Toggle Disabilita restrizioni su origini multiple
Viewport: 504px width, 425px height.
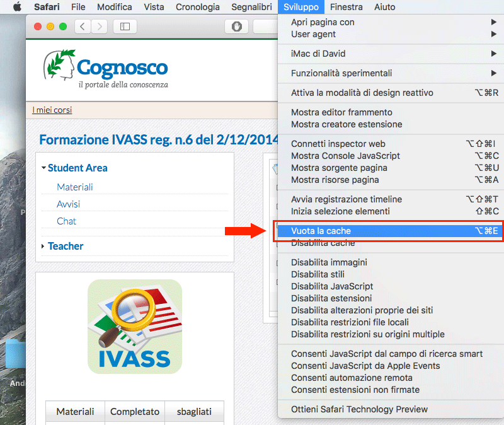pos(391,334)
